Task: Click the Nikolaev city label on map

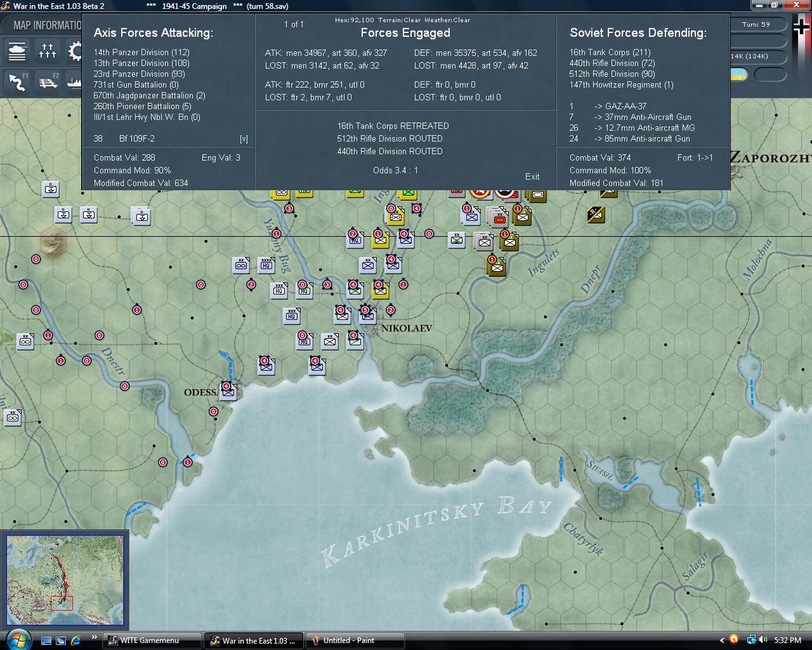Action: (406, 328)
